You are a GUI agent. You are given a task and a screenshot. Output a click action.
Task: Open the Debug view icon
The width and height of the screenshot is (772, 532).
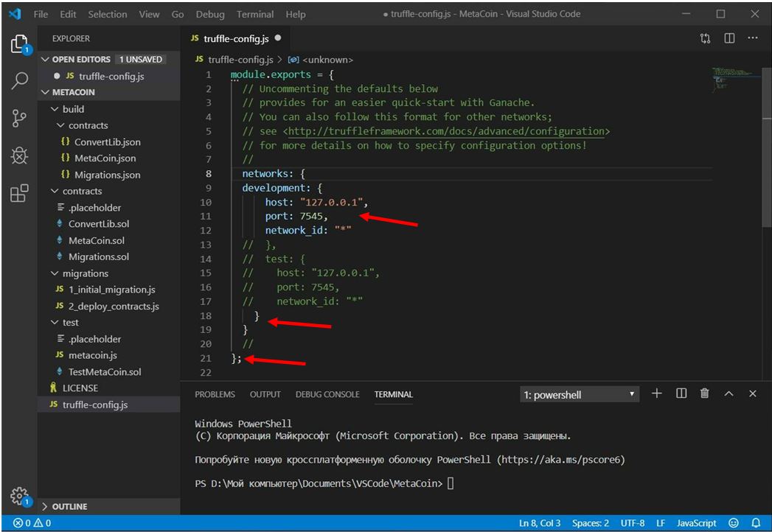(19, 155)
